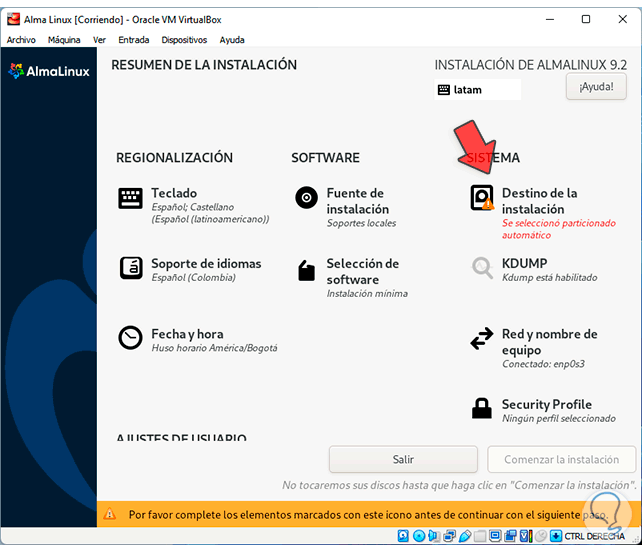The height and width of the screenshot is (552, 642).
Task: Click the latam keyboard layout icon
Action: tap(443, 90)
